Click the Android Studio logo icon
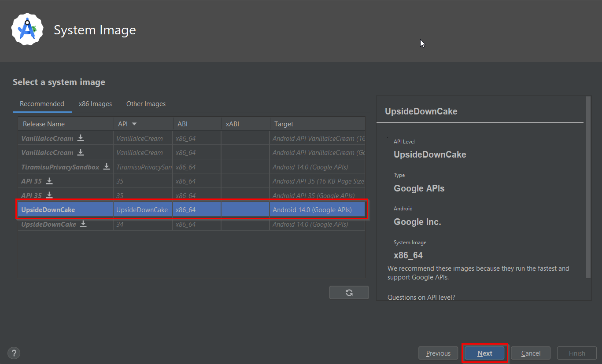 [27, 29]
